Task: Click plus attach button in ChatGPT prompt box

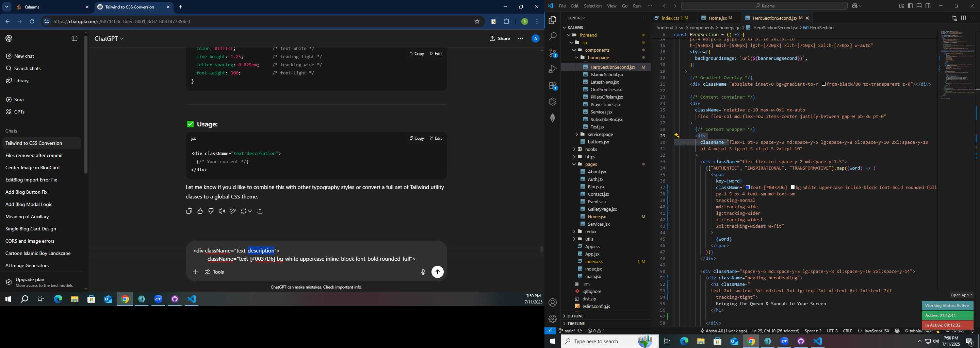Action: point(195,272)
